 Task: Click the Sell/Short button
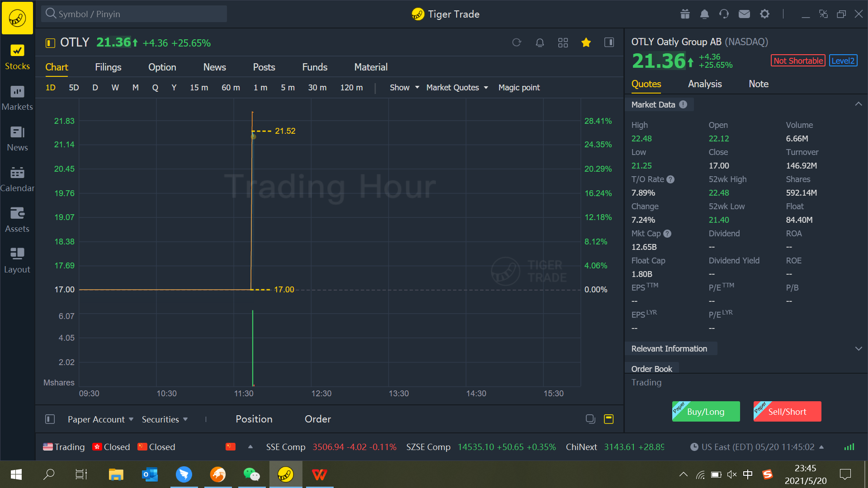pyautogui.click(x=787, y=411)
